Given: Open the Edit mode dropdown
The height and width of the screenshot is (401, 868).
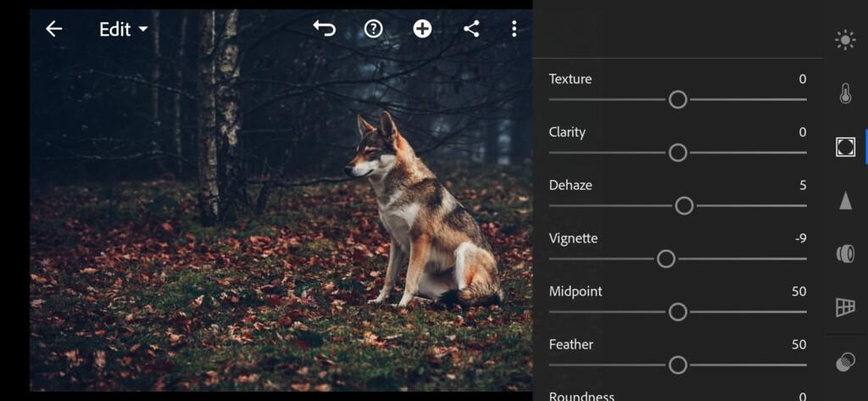Looking at the screenshot, I should 124,30.
